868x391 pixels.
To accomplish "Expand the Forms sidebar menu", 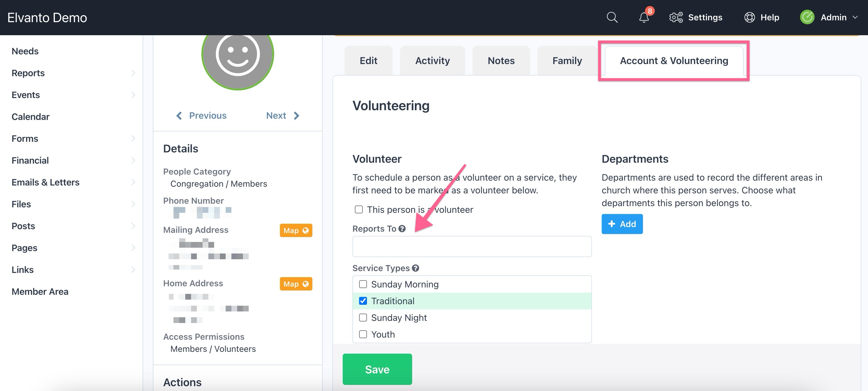I will 133,138.
